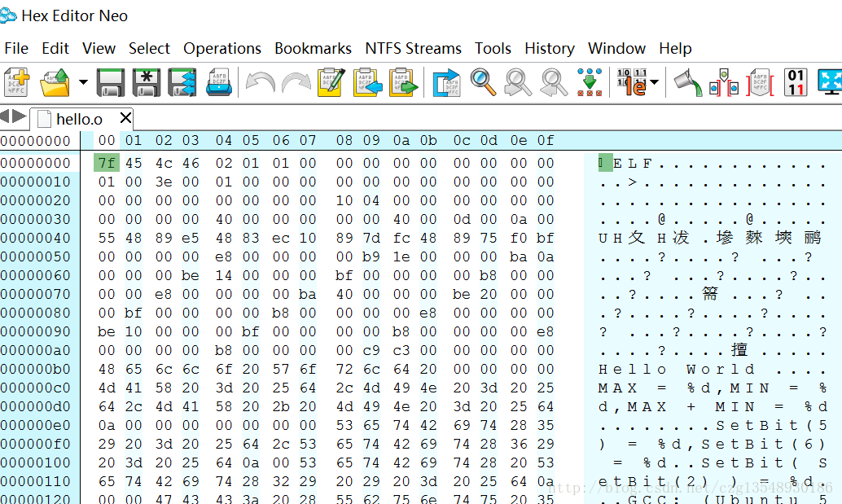The image size is (842, 504).
Task: Click the Find Previous magnifier icon
Action: 554,83
